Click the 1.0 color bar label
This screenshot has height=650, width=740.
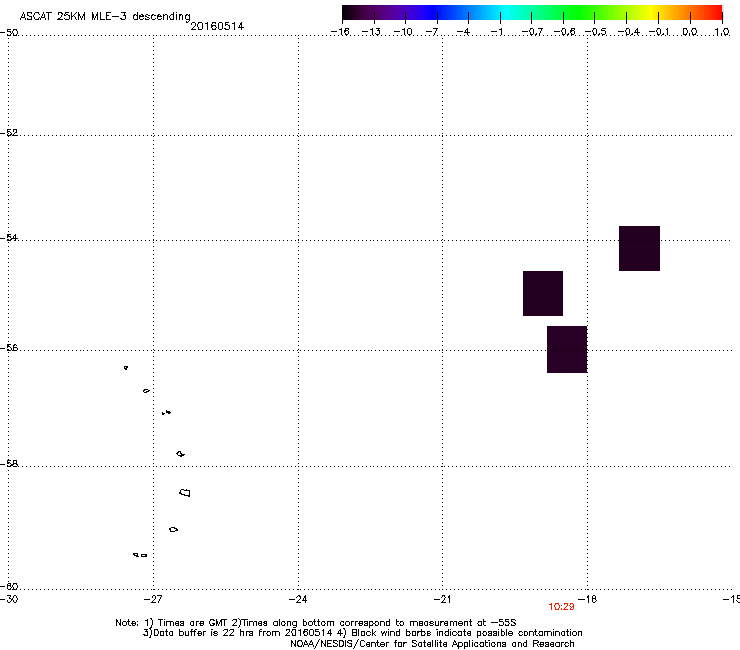[722, 32]
